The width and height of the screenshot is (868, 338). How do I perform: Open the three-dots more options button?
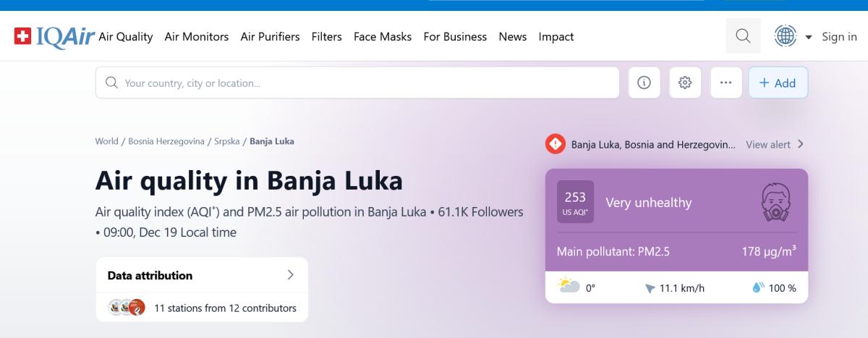[726, 83]
